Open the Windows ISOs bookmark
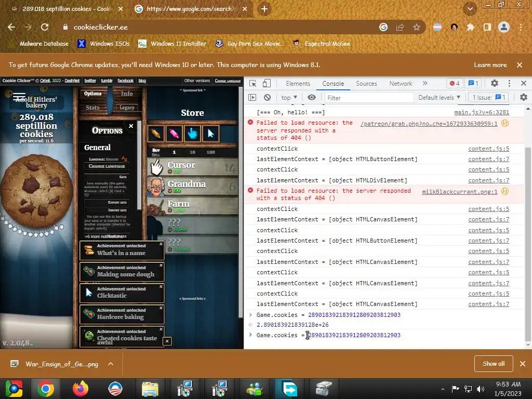 click(103, 44)
